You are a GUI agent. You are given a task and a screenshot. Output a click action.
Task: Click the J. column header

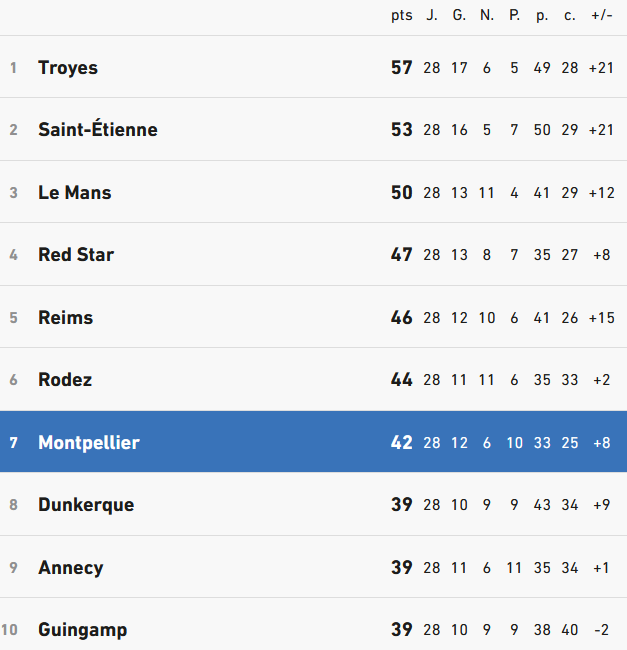(x=432, y=15)
